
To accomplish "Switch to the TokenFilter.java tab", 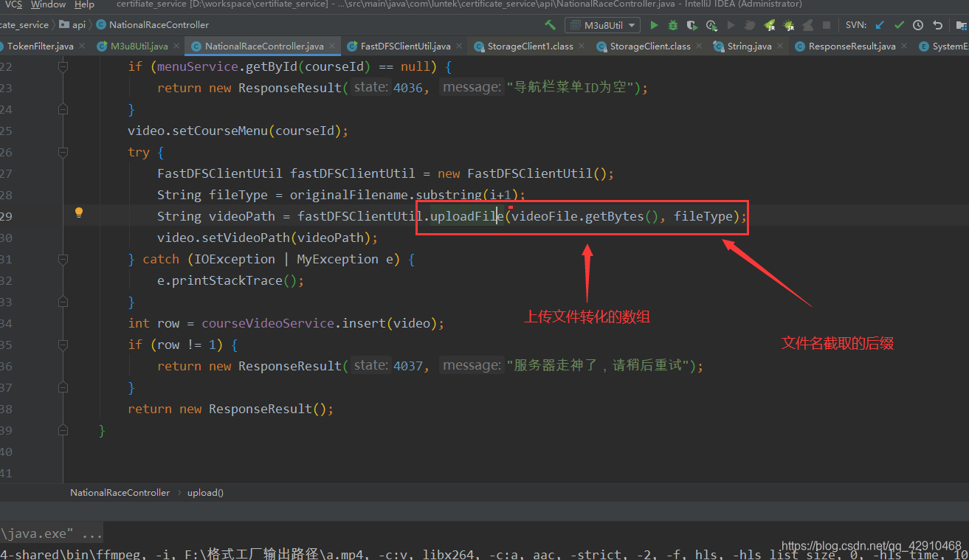I will point(40,46).
